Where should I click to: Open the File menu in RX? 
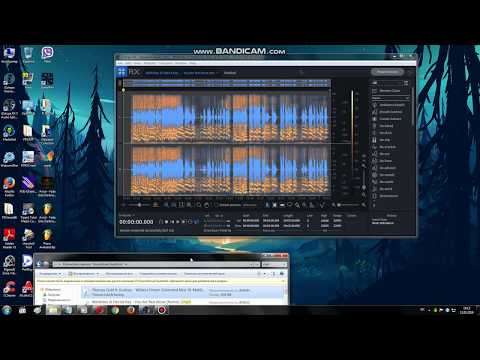[x=120, y=63]
